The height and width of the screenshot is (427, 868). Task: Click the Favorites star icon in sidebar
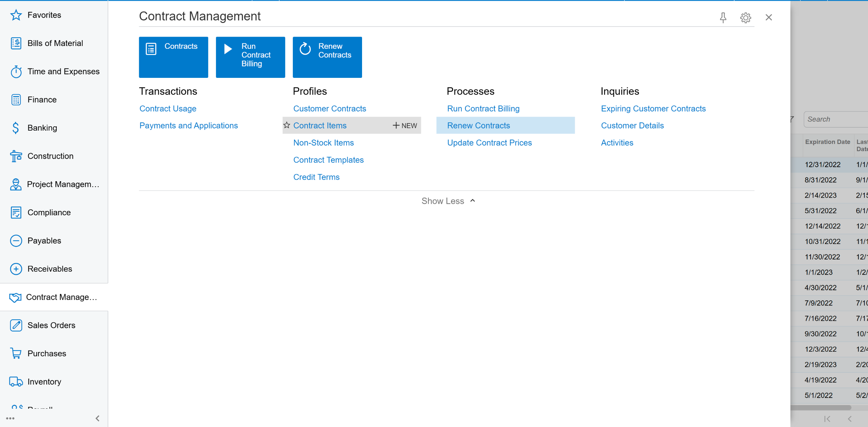coord(16,15)
